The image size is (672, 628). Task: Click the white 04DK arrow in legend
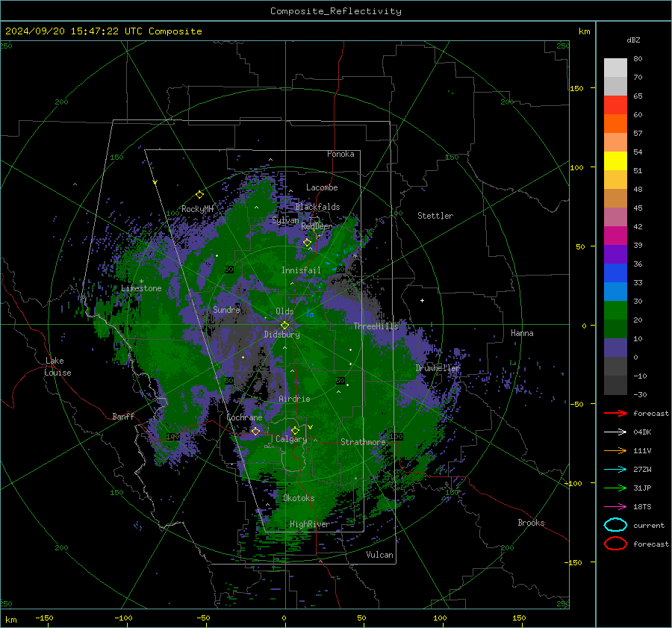coord(615,432)
